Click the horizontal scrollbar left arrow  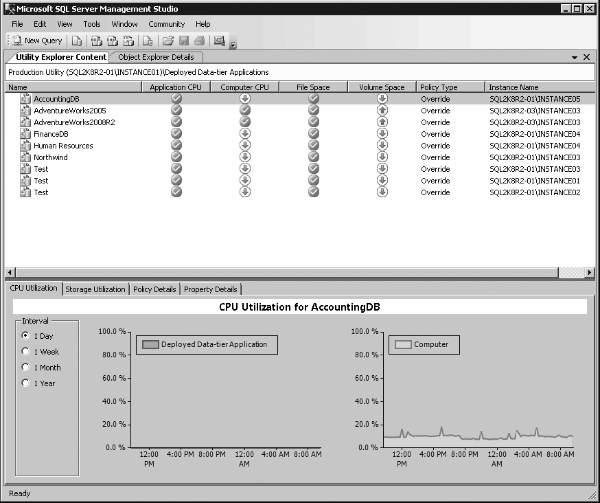pyautogui.click(x=10, y=272)
